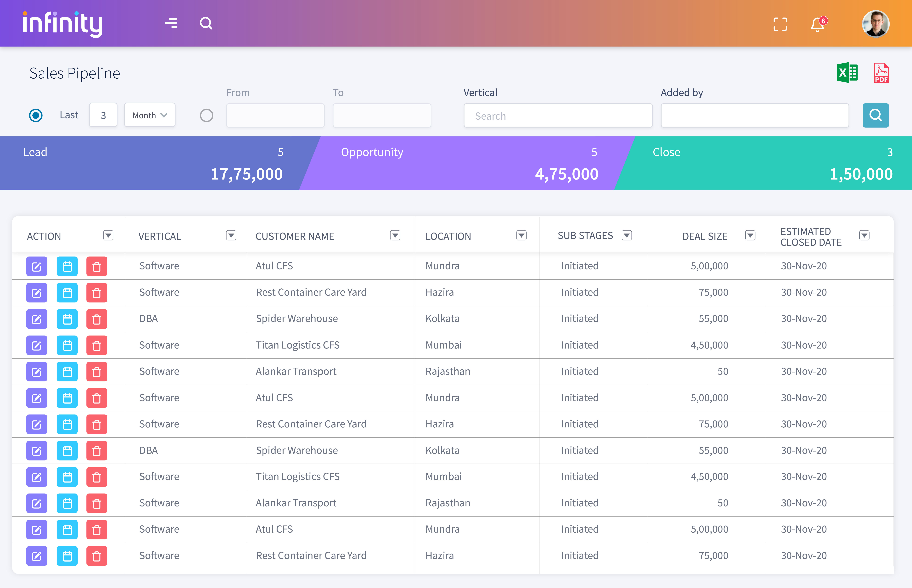Open calendar for first Atul CFS row
912x588 pixels.
pos(67,267)
